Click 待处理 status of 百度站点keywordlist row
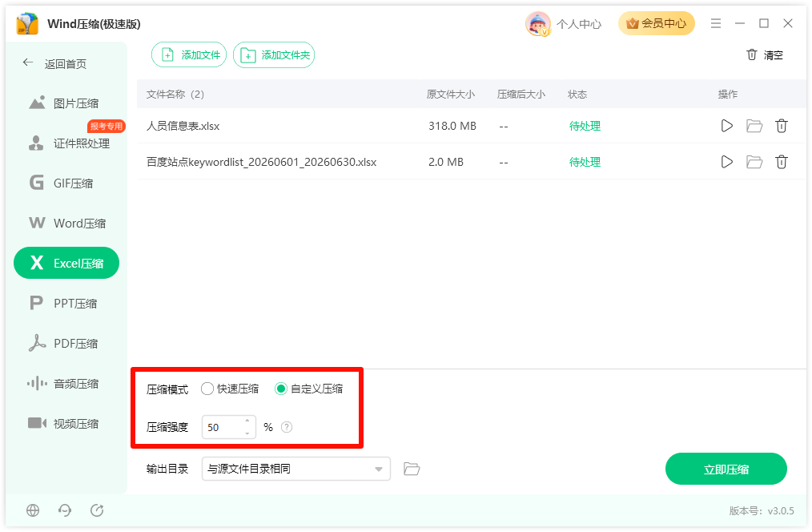The image size is (812, 532). 585,162
